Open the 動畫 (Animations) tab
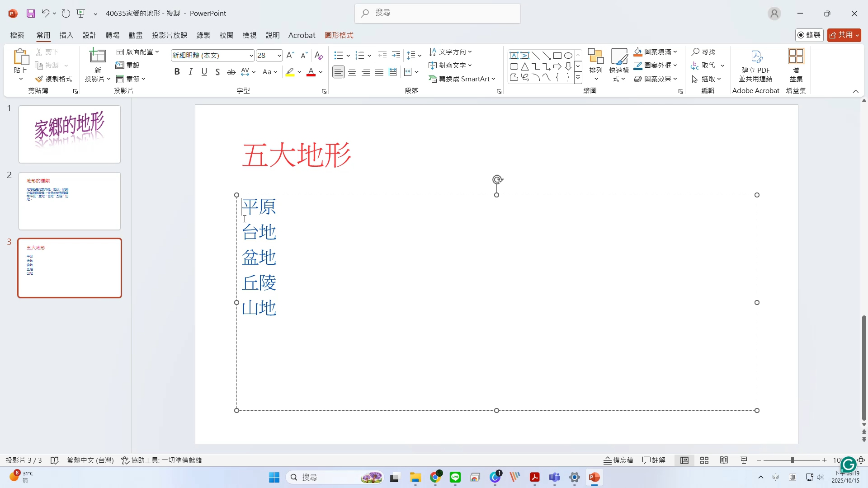 coord(135,35)
